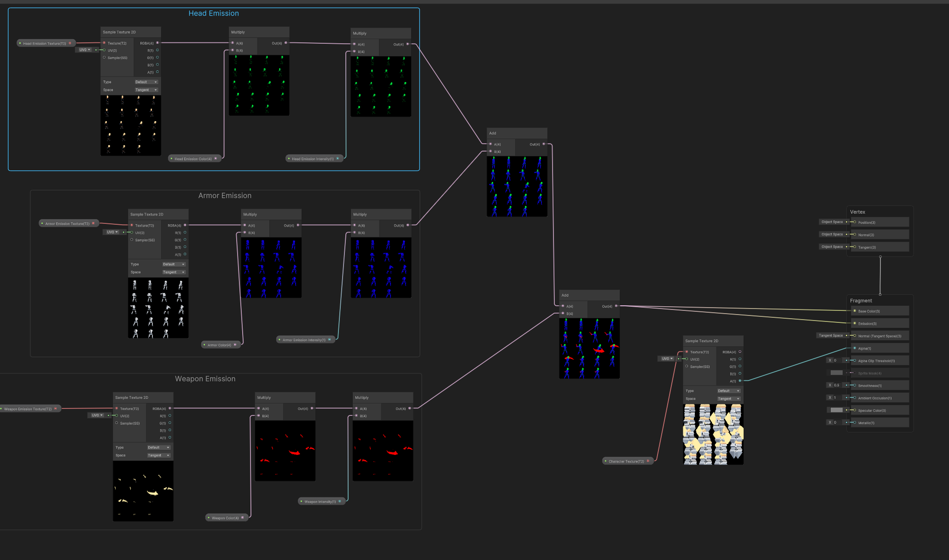Viewport: 949px width, 560px height.
Task: Open the Type dropdown in Weapon Sample Texture node
Action: [158, 448]
